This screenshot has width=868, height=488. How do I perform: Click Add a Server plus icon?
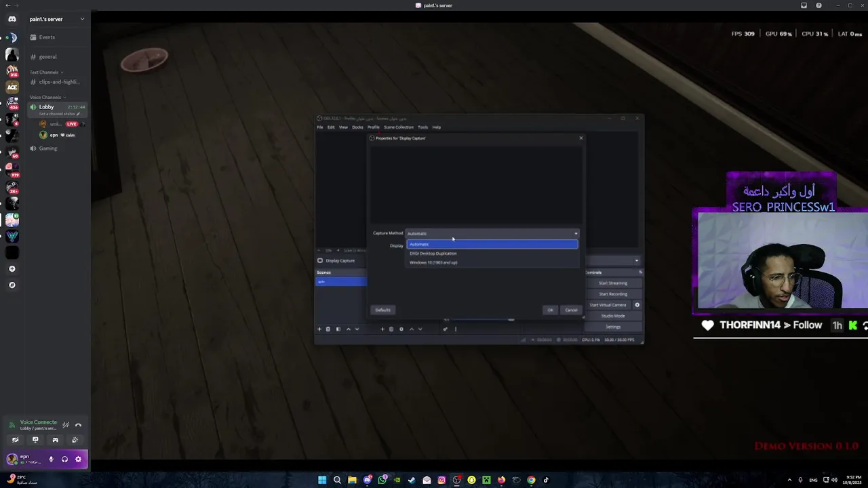[12, 269]
